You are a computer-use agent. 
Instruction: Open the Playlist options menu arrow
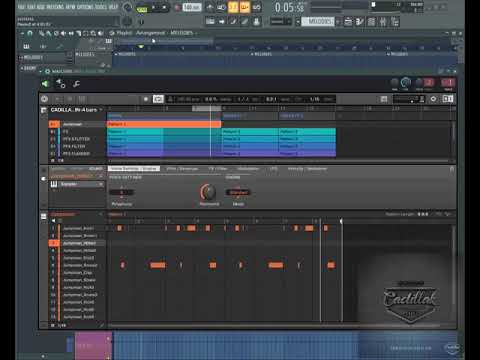tap(22, 33)
